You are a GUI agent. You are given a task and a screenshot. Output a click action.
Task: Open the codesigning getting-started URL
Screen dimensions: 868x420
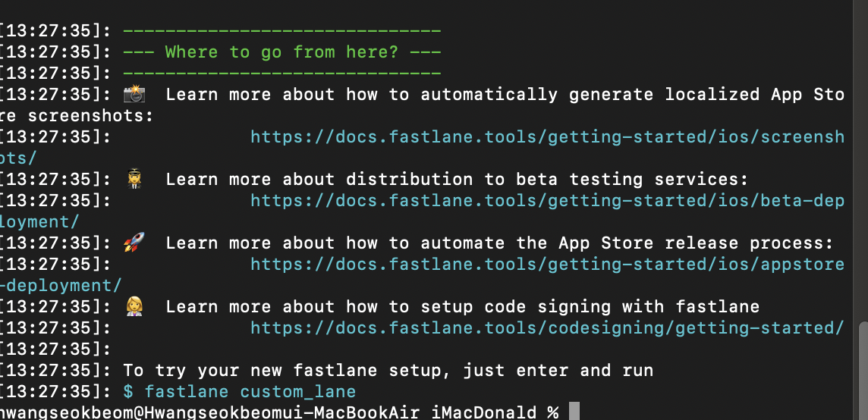(x=547, y=328)
